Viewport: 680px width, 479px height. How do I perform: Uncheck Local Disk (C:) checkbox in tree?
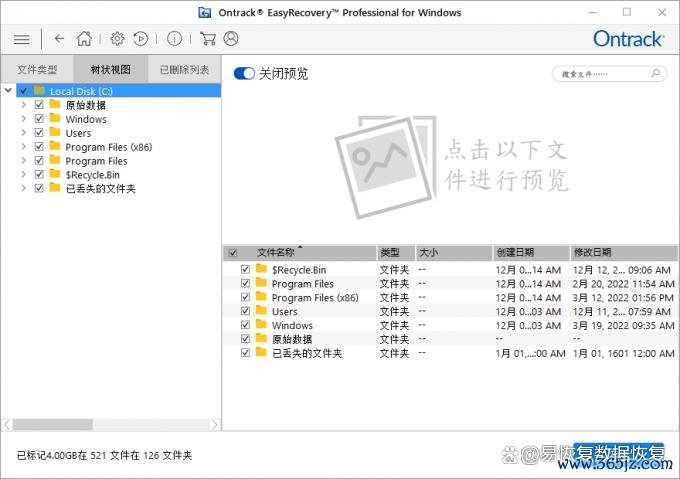coord(24,91)
